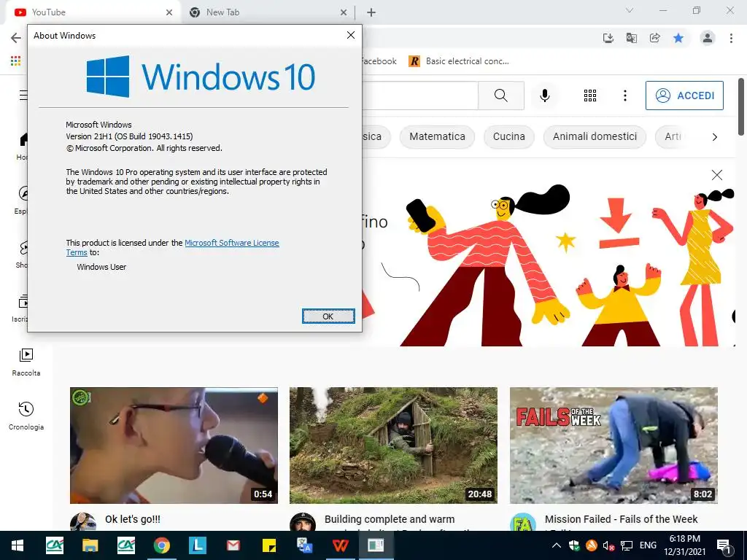Show more category chips with right chevron

pos(715,137)
